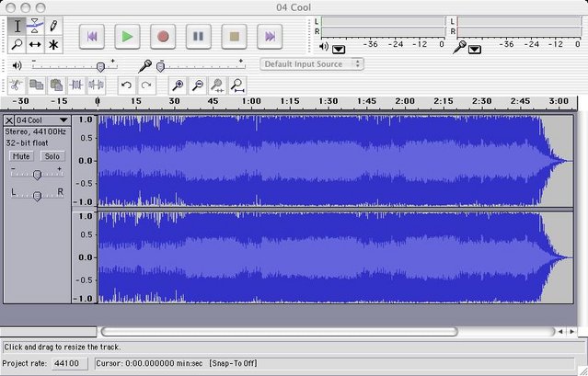Start playback with green Play button
588x376 pixels.
(128, 37)
